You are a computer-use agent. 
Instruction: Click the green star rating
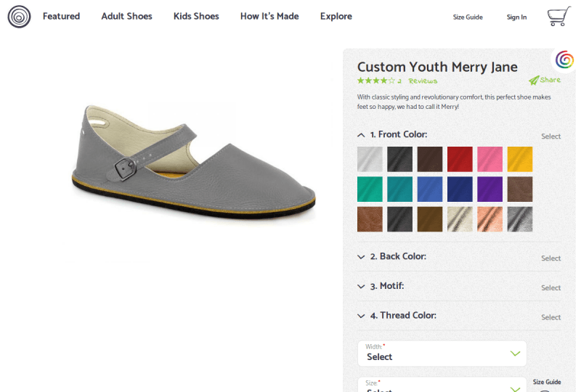(376, 81)
